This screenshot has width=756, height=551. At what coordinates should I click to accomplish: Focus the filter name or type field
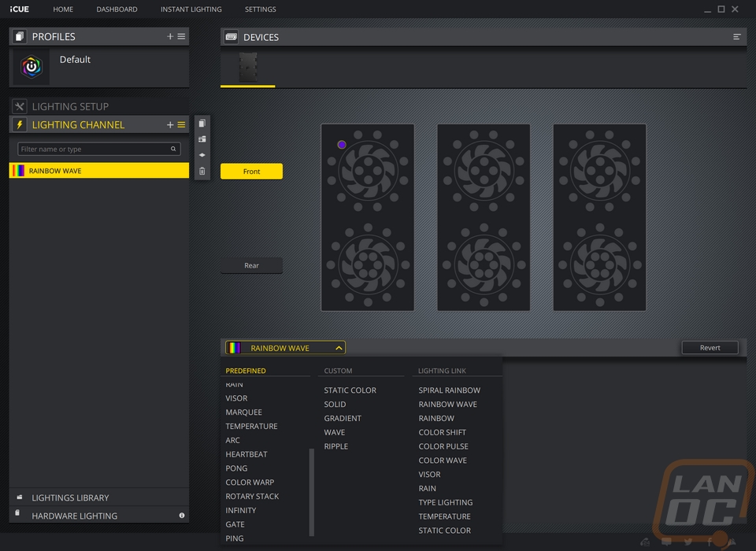[99, 149]
